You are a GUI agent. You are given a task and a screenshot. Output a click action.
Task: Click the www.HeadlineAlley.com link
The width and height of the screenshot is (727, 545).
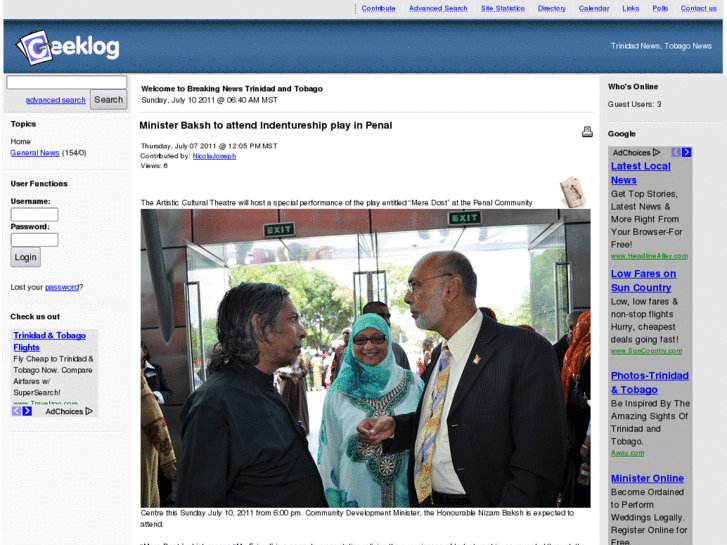649,256
